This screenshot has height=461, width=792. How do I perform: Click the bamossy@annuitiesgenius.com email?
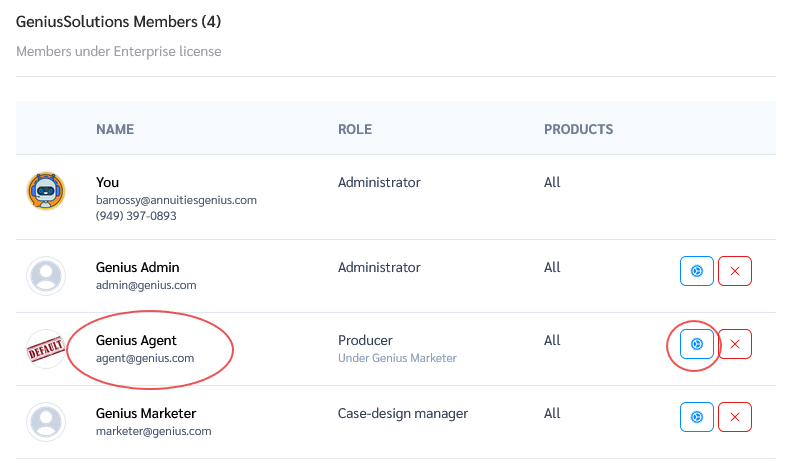click(176, 200)
